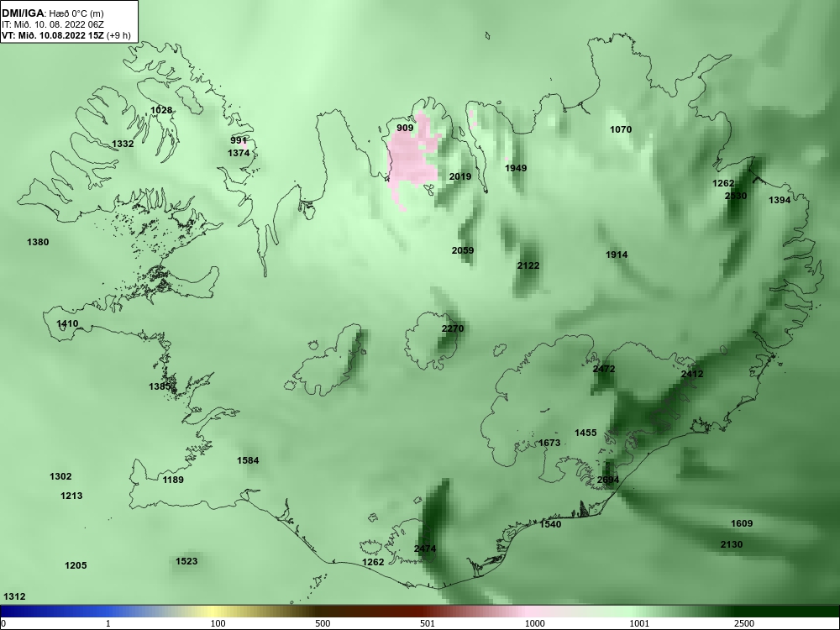This screenshot has width=840, height=630.
Task: Click the offshore value 1213
Action: (71, 496)
